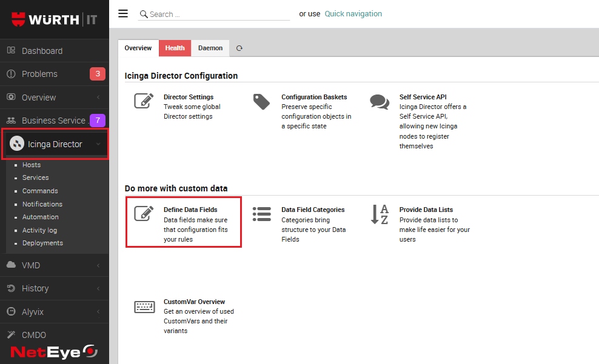Open the Provide Data Lists link
The width and height of the screenshot is (599, 364).
click(426, 210)
